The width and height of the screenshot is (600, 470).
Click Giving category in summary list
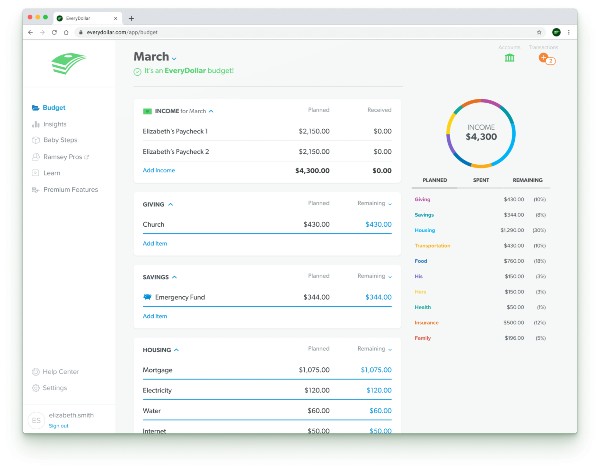point(422,199)
